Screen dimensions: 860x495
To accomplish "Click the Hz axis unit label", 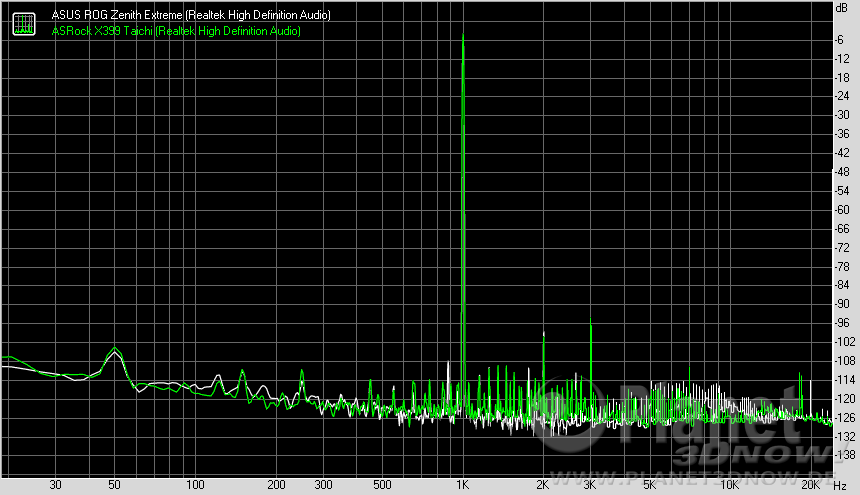I will 840,486.
